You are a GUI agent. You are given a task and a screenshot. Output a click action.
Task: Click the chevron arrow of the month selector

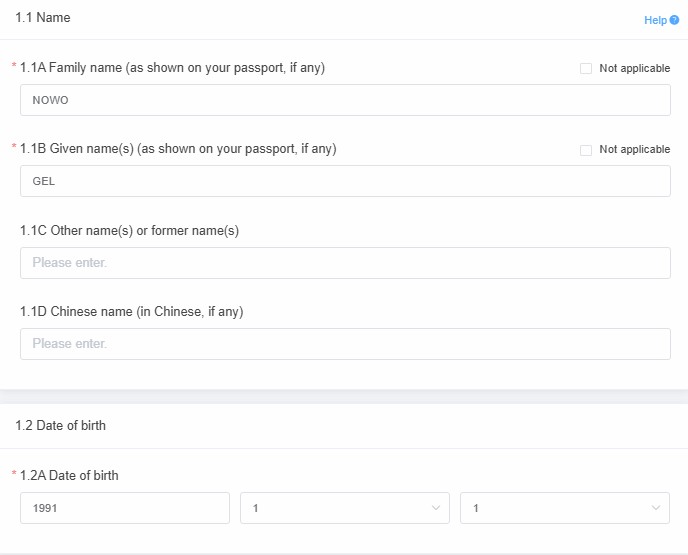[435, 508]
